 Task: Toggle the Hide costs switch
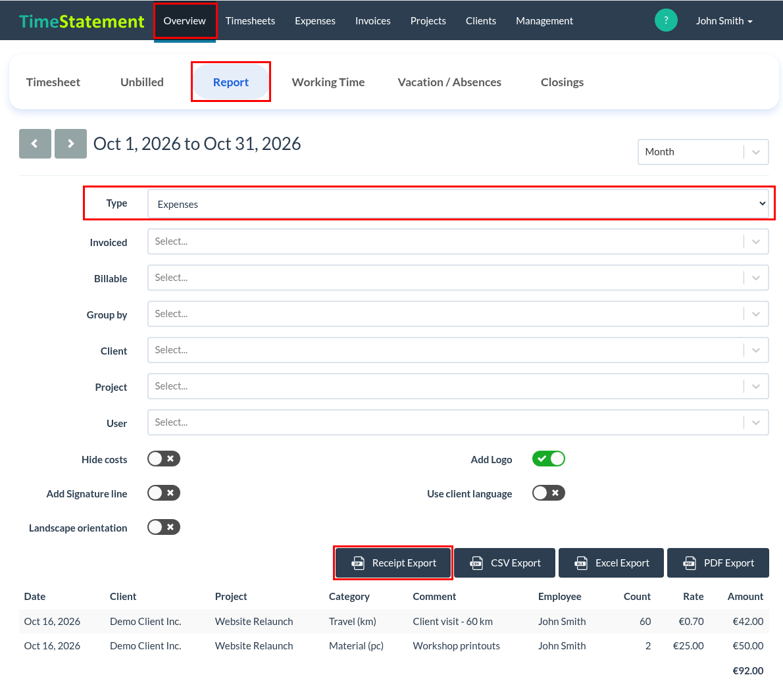(163, 459)
